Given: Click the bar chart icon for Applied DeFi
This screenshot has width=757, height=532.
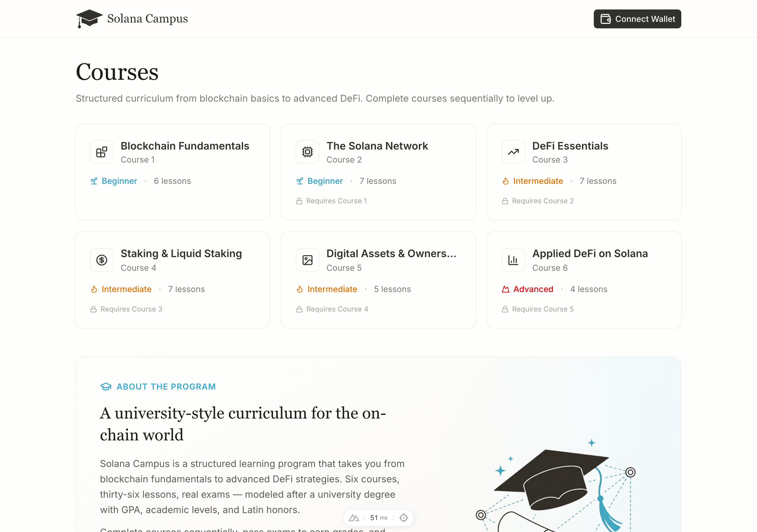Looking at the screenshot, I should 513,260.
